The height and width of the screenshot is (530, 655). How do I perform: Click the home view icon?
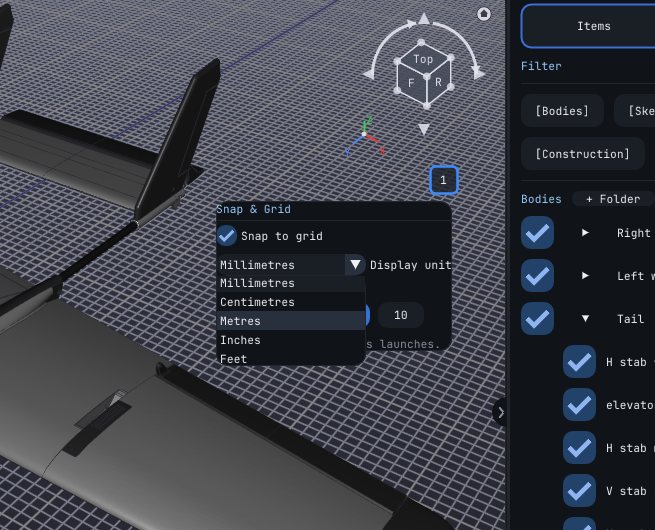(x=484, y=14)
